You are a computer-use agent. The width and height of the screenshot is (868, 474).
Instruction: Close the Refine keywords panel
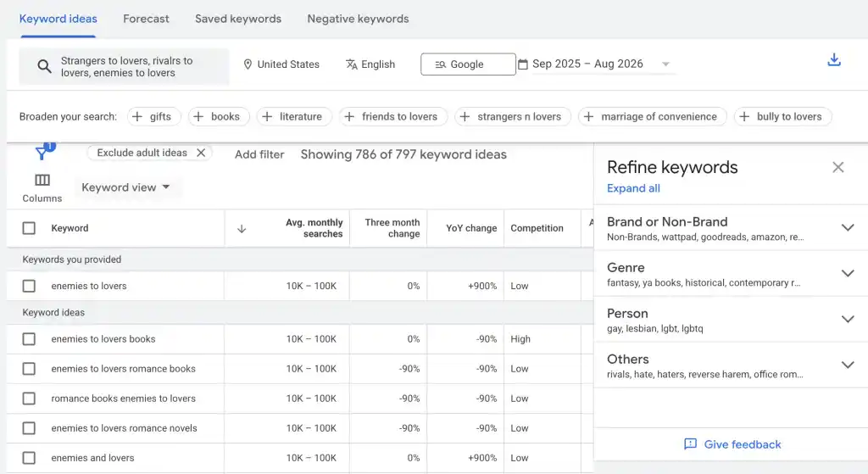837,167
